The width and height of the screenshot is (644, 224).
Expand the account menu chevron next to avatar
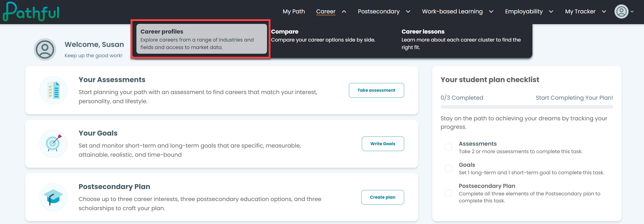pyautogui.click(x=632, y=11)
